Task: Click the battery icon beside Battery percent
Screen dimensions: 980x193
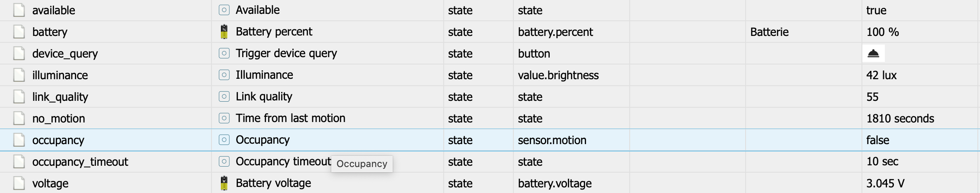Action: [x=224, y=32]
